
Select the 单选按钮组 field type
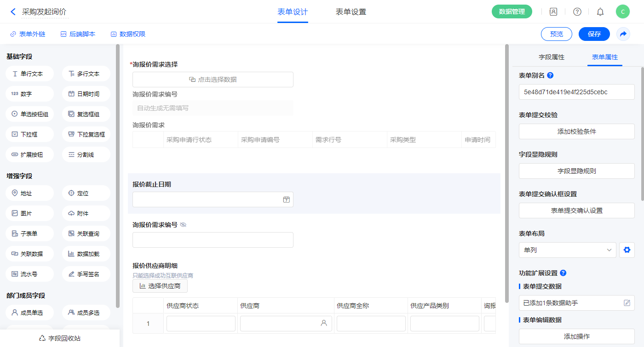tap(30, 114)
